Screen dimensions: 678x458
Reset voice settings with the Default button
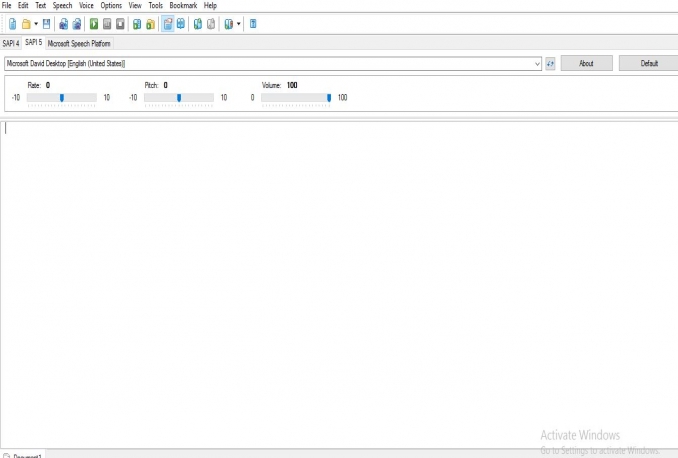(x=648, y=63)
